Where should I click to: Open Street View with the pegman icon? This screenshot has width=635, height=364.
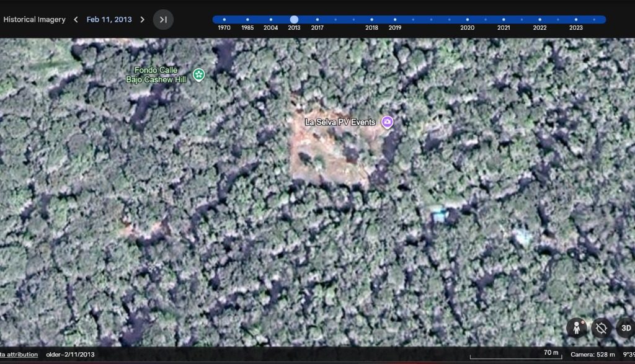point(577,328)
